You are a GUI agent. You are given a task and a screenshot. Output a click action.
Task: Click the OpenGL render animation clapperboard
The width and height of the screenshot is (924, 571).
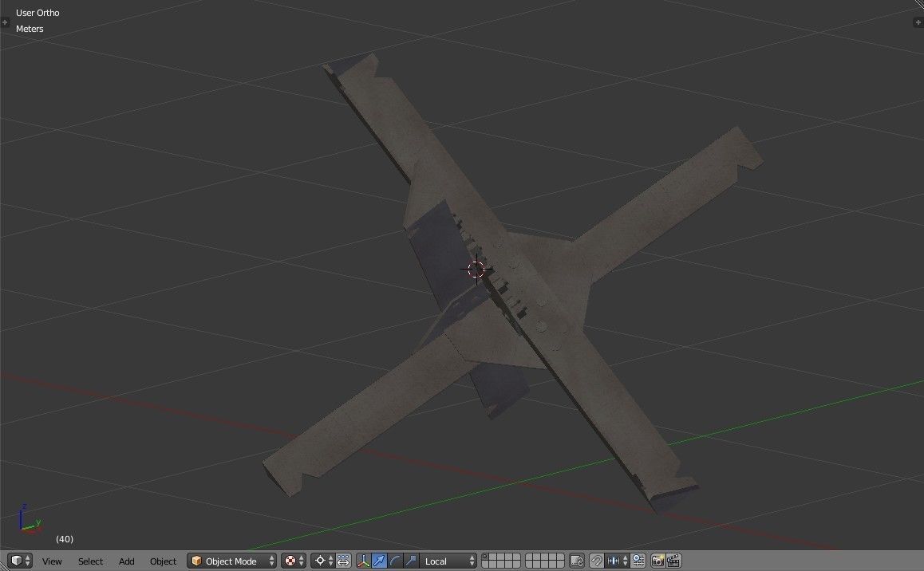click(673, 561)
